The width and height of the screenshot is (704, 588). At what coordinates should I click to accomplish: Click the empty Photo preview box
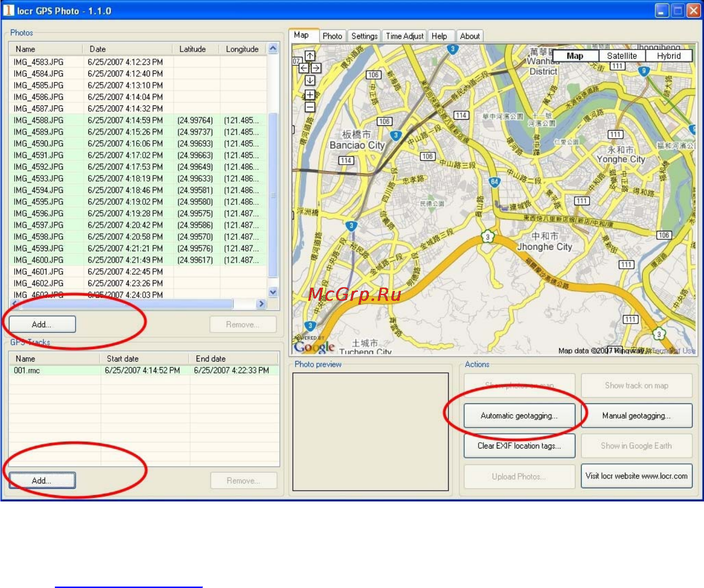click(x=371, y=432)
